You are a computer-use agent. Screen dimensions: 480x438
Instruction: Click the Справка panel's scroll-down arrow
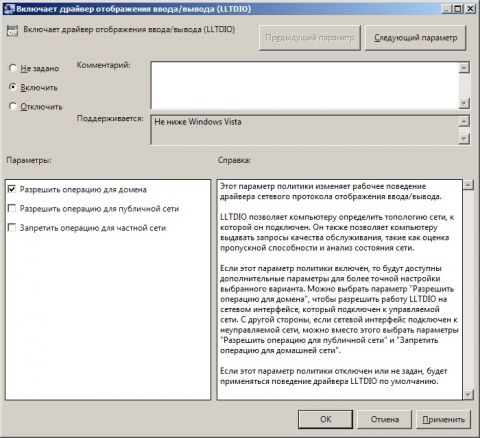click(468, 395)
